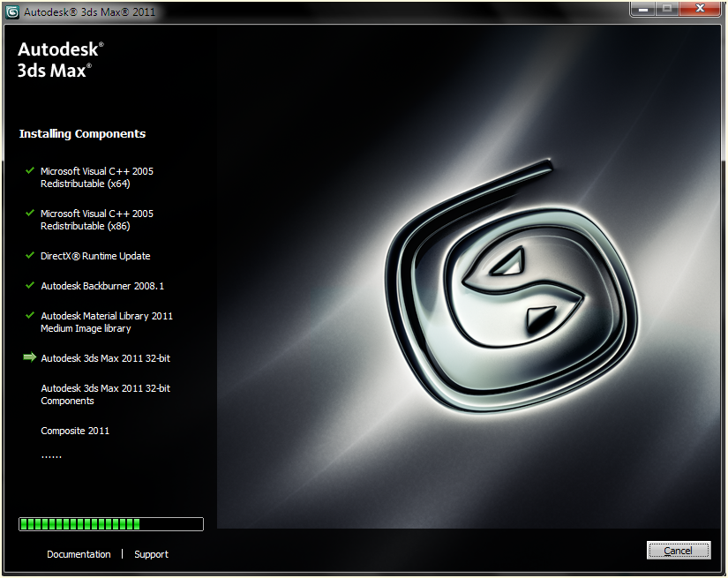Click the 3ds Max title bar icon

click(x=12, y=12)
